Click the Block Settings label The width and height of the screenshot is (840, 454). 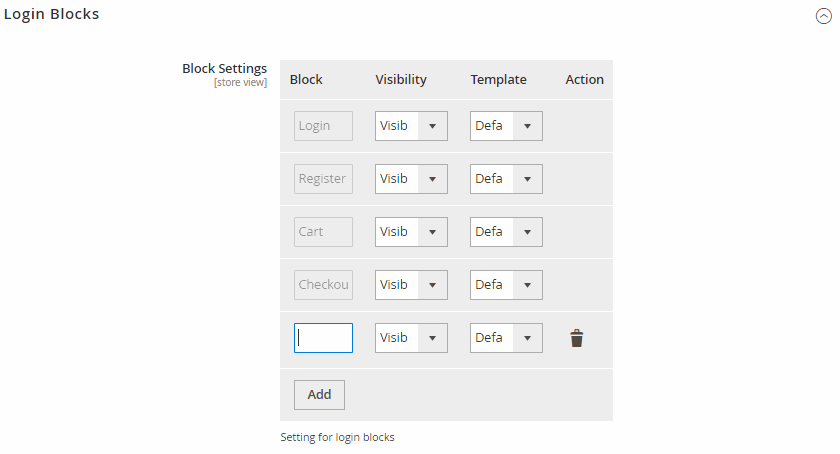coord(224,69)
